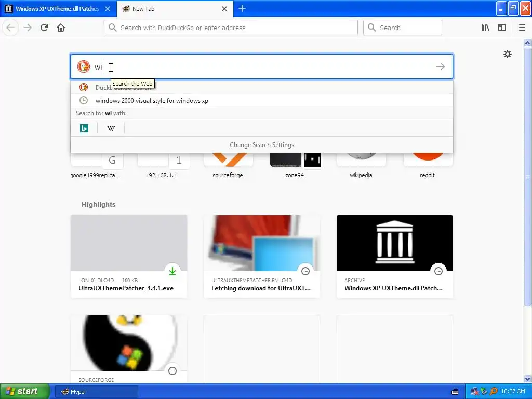The image size is (532, 399).
Task: Focus the toolbar Search field
Action: tap(403, 28)
